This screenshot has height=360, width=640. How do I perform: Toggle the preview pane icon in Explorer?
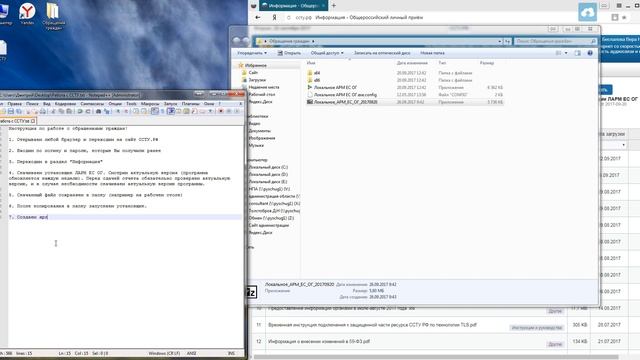point(577,53)
